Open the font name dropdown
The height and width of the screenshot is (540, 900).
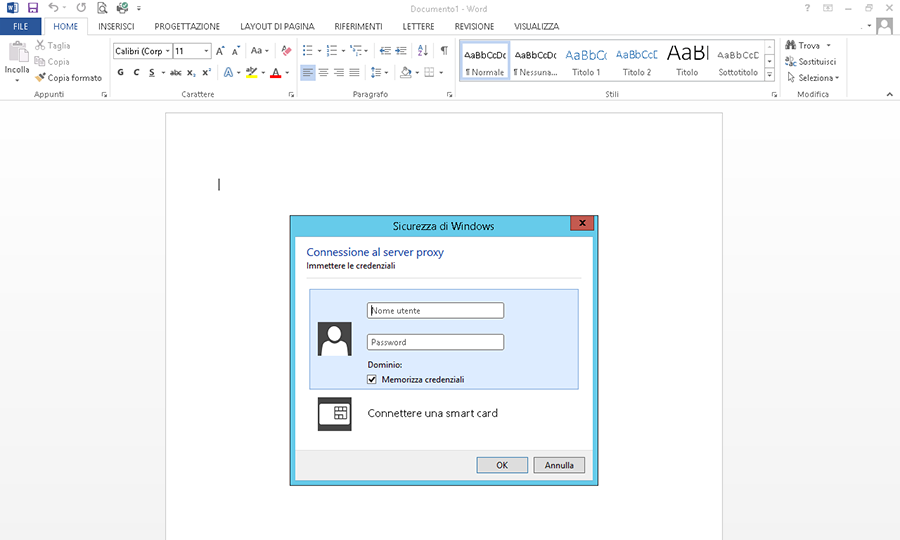168,51
